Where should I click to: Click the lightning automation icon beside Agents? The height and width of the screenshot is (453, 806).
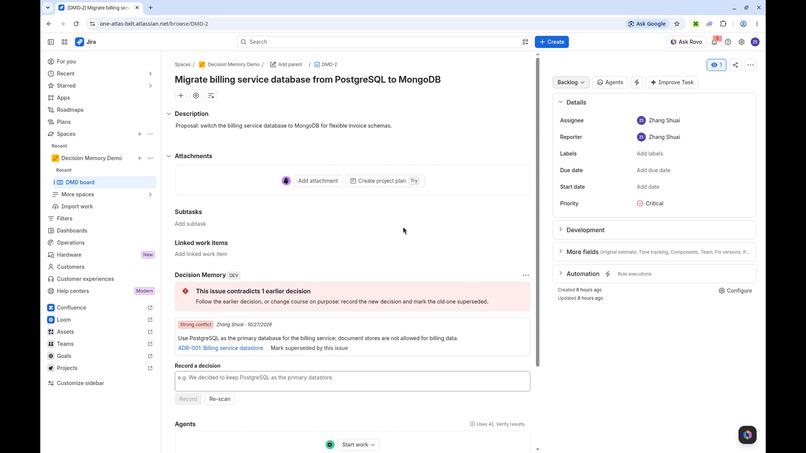[x=637, y=82]
